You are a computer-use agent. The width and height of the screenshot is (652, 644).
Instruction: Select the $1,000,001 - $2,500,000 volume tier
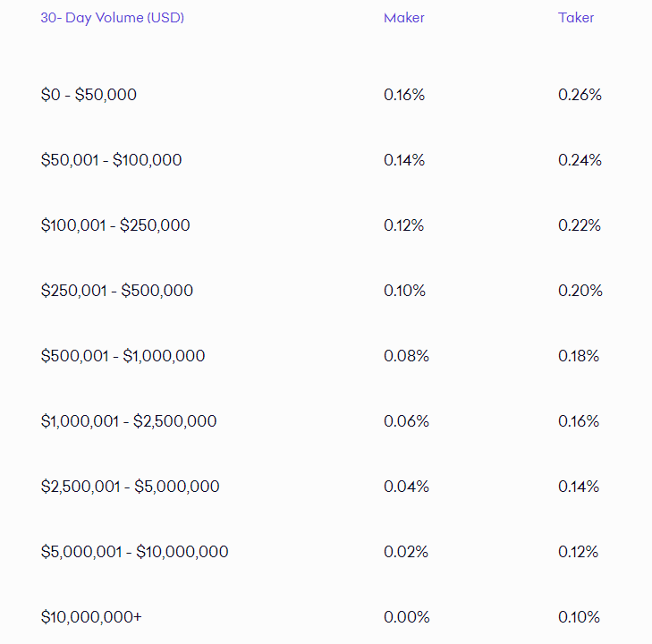coord(129,421)
